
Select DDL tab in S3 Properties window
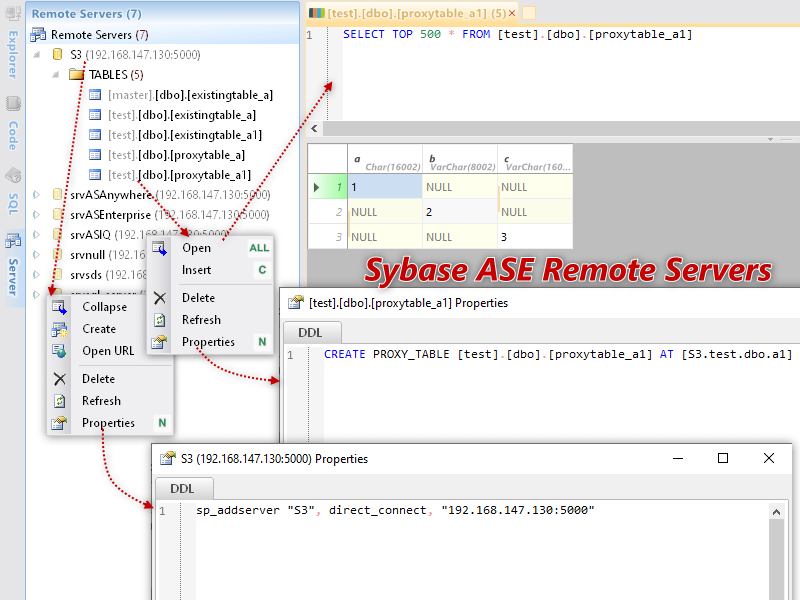pos(182,489)
